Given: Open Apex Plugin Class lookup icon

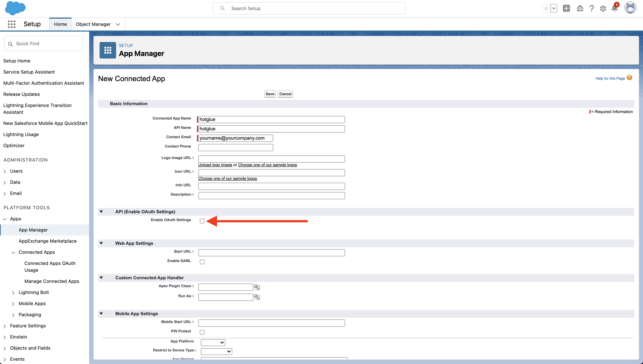Looking at the screenshot, I should 257,287.
